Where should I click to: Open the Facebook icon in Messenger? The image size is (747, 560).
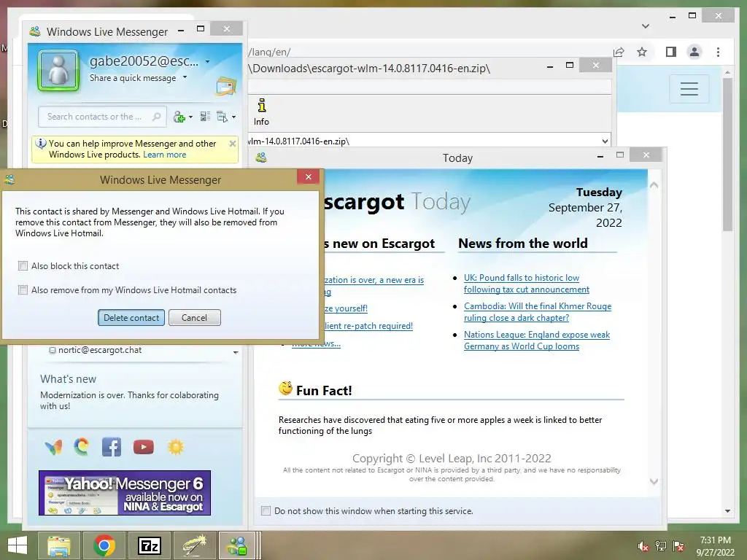tap(112, 447)
